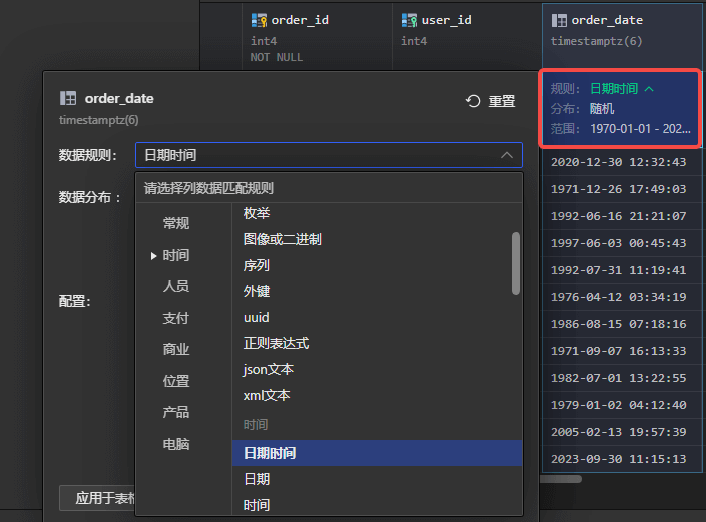Click the 重置 reset button label
The image size is (706, 522).
(502, 101)
